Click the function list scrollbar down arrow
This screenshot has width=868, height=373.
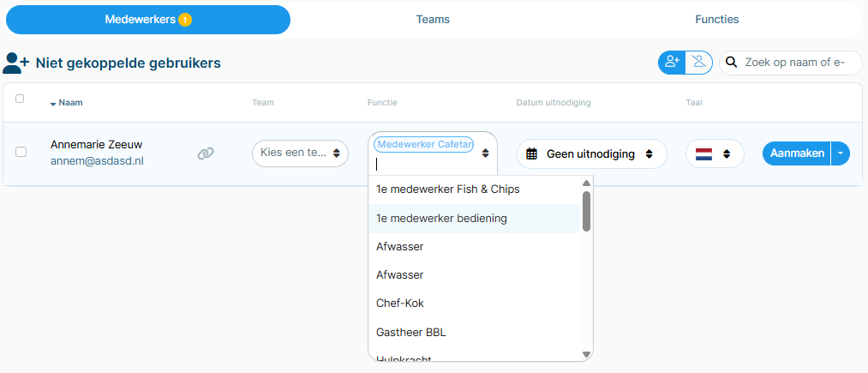[586, 354]
